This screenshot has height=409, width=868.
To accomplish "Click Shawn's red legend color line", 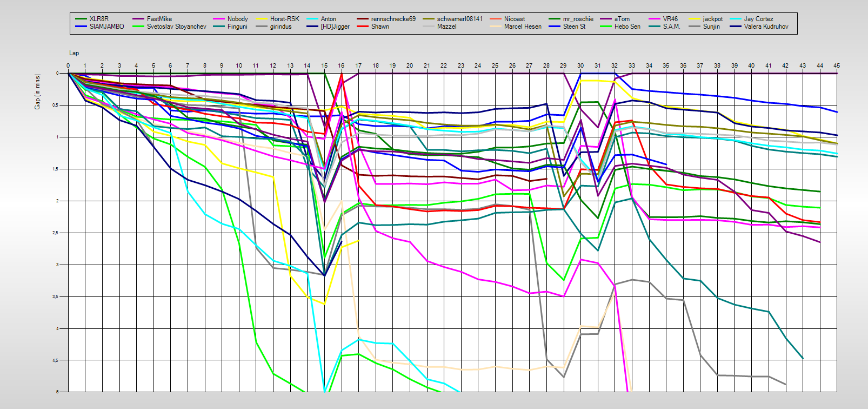I will (362, 27).
